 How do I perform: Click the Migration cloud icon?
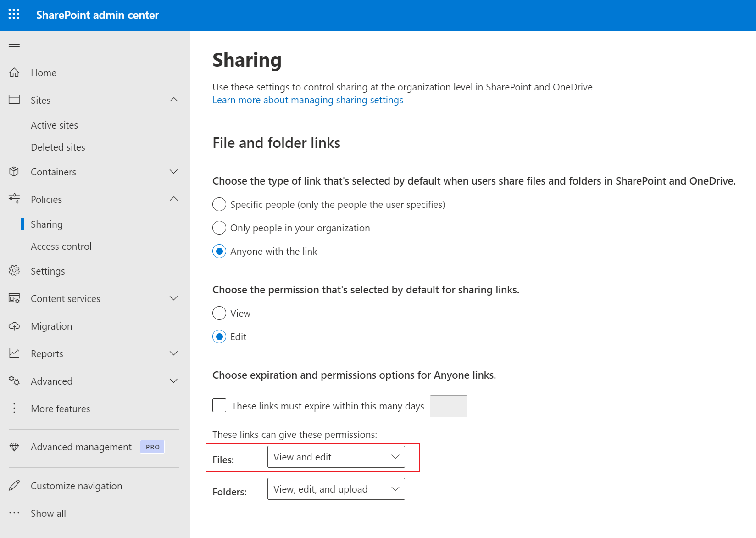tap(14, 326)
